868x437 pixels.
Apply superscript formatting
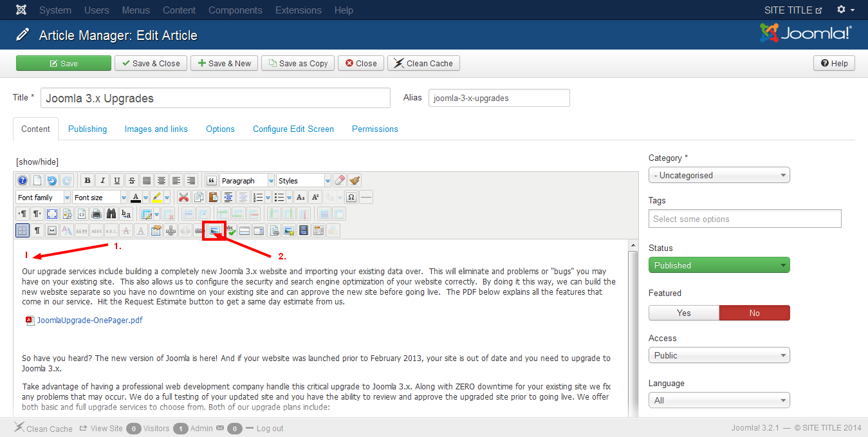[x=315, y=198]
